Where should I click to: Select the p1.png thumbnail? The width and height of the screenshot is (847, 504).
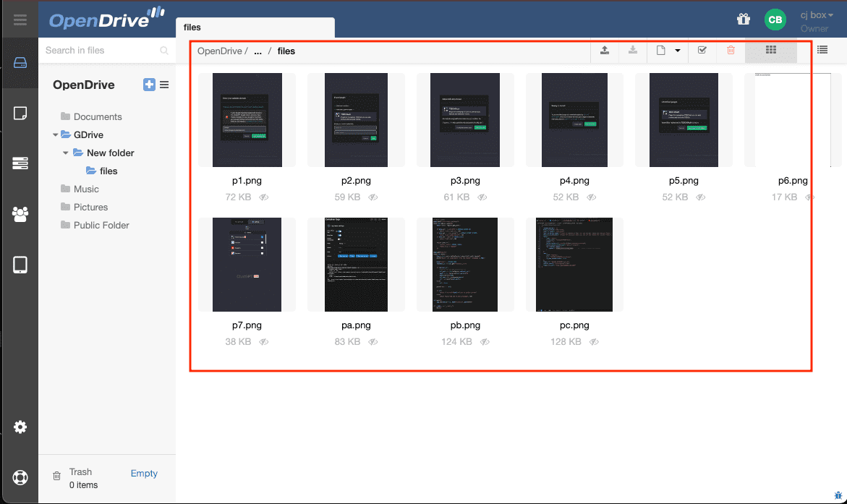click(247, 120)
